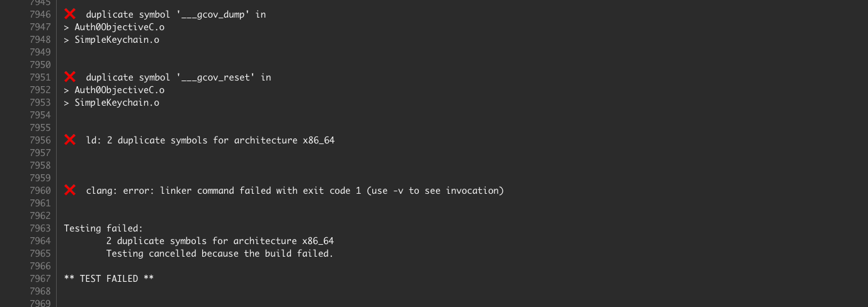Click SimpleKeychain.o on line 7953

point(117,103)
